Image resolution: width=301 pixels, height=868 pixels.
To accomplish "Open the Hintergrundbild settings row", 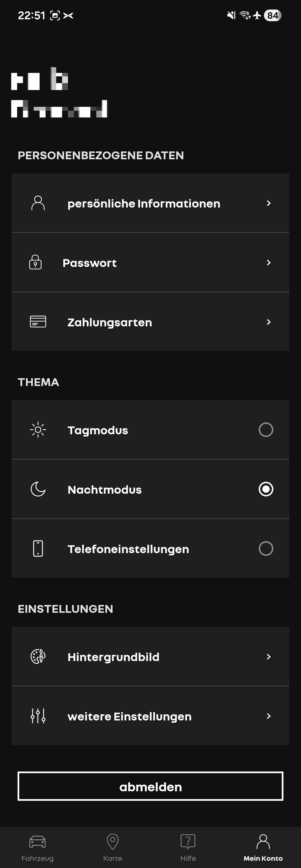I will [x=150, y=657].
